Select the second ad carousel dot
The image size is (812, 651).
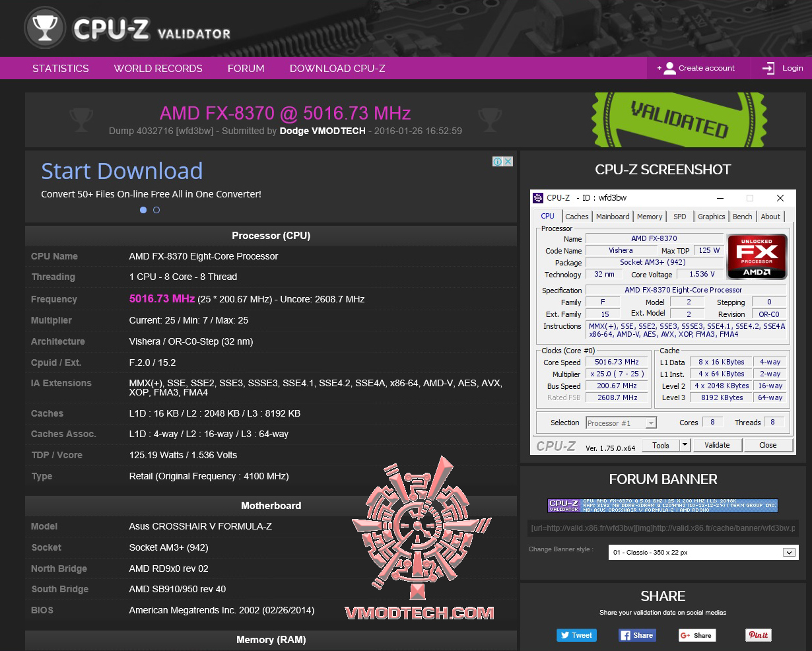[x=156, y=210]
